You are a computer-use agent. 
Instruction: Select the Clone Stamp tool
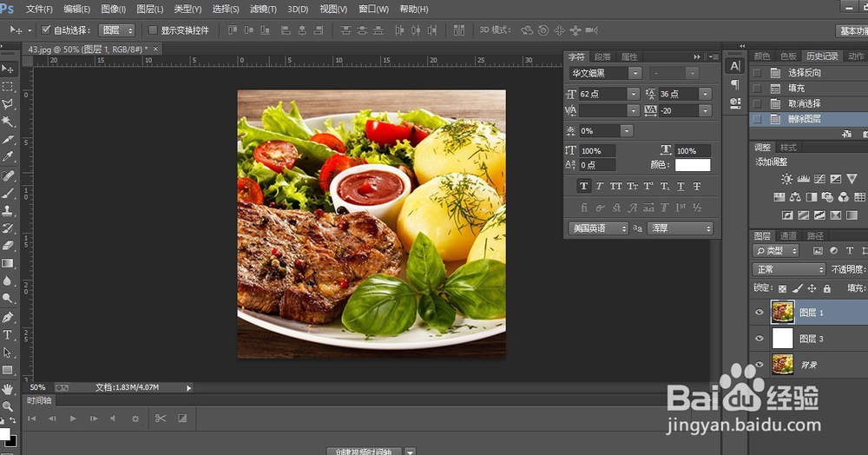[x=8, y=210]
